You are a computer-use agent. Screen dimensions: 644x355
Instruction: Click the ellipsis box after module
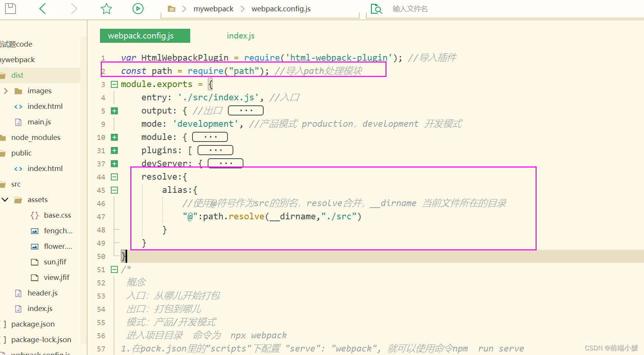210,137
